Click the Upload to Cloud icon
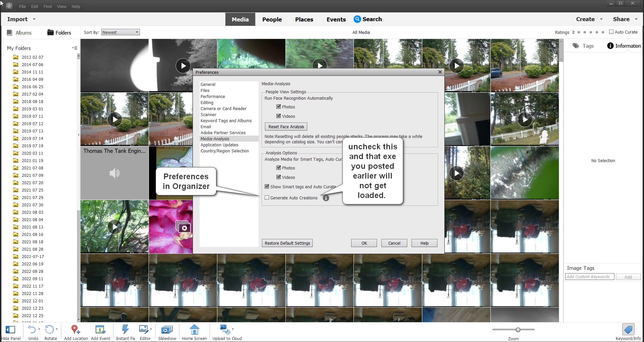 tap(225, 329)
